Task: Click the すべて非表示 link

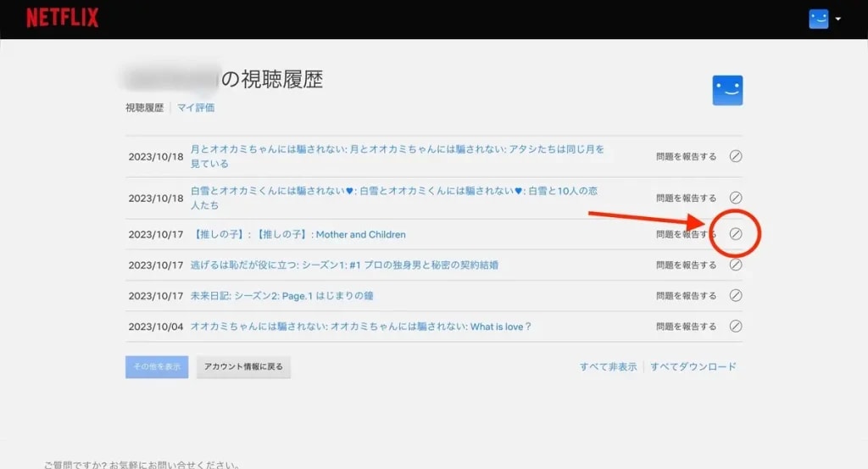Action: [x=608, y=366]
